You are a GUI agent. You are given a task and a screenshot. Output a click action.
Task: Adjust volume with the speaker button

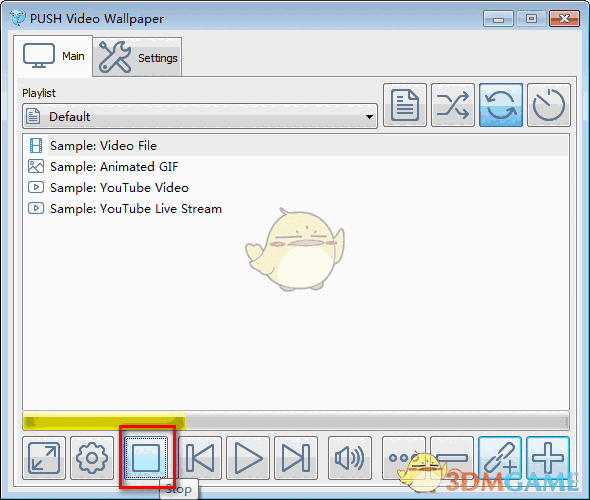[x=350, y=458]
